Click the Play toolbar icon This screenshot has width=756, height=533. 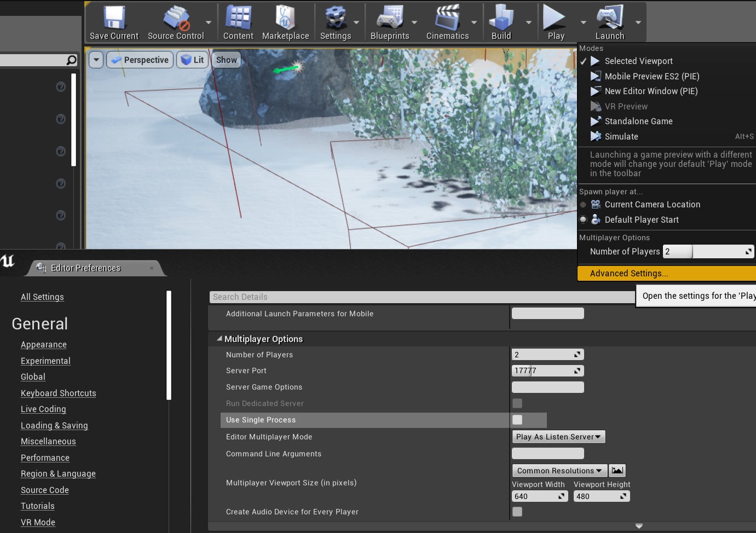[554, 17]
